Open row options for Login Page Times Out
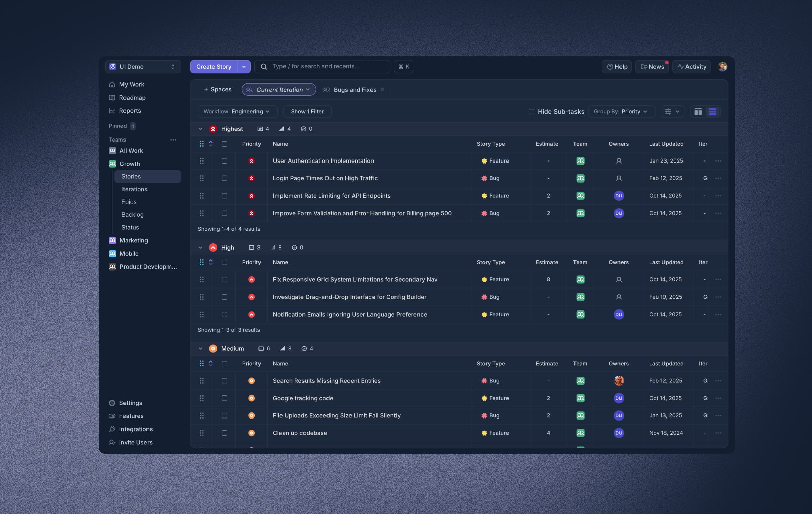This screenshot has height=514, width=812. (x=718, y=178)
